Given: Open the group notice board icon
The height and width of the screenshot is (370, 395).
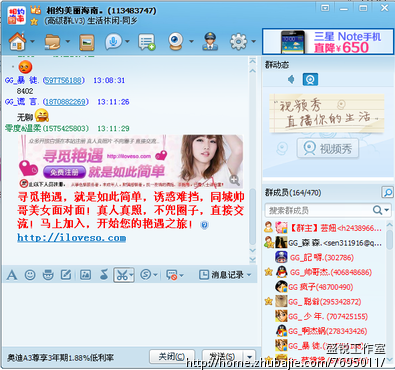Looking at the screenshot, I should click(x=147, y=42).
